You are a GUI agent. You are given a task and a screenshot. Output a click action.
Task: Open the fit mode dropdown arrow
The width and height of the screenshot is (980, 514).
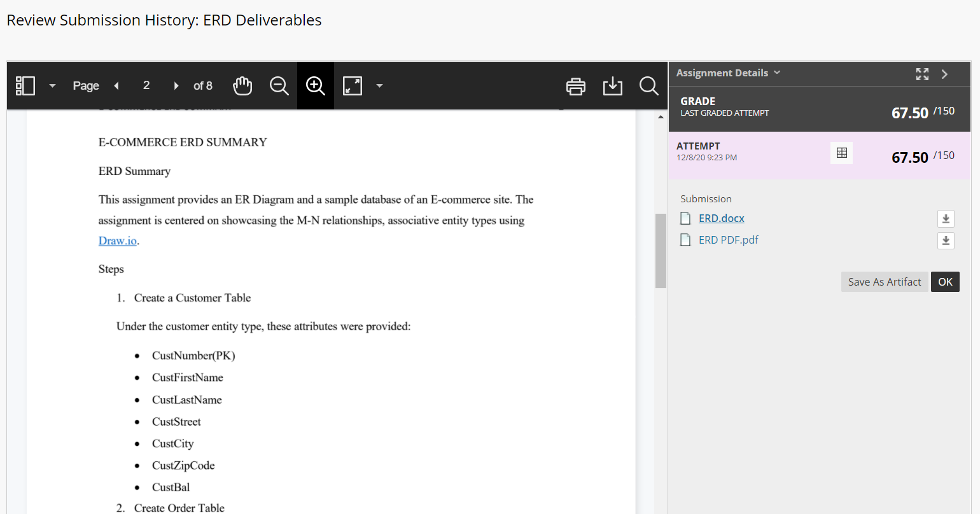click(379, 86)
